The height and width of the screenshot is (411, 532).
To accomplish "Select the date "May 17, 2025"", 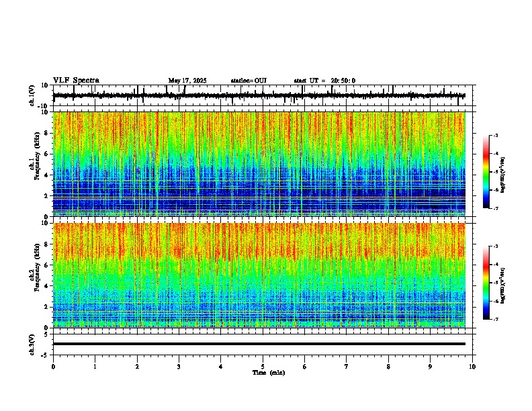I will point(187,81).
